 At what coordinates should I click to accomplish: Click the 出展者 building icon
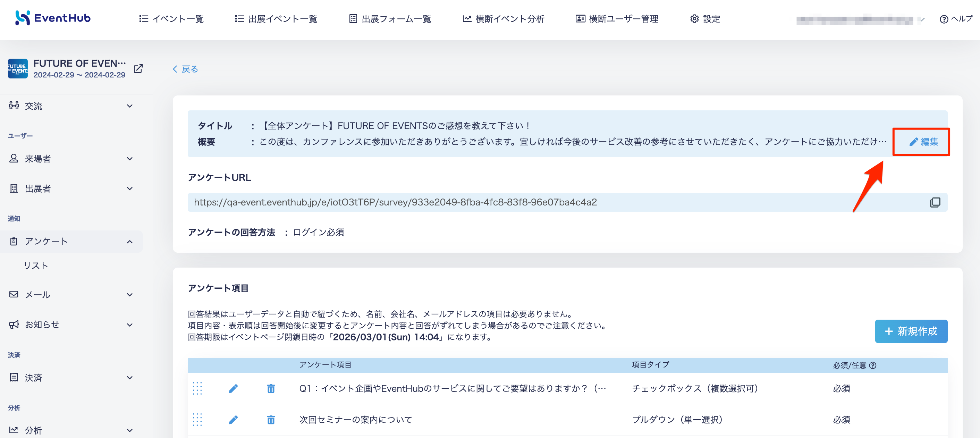pos(14,188)
